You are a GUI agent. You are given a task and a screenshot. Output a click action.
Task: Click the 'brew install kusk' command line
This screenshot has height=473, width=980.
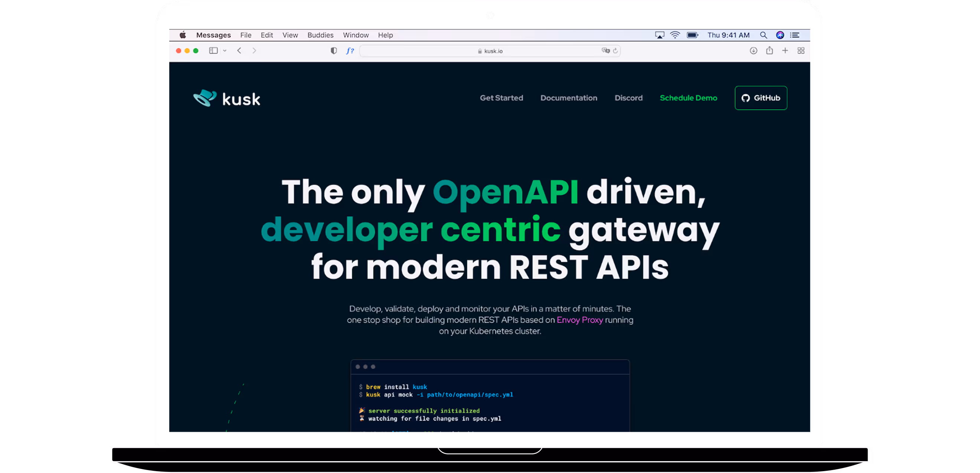(x=393, y=387)
